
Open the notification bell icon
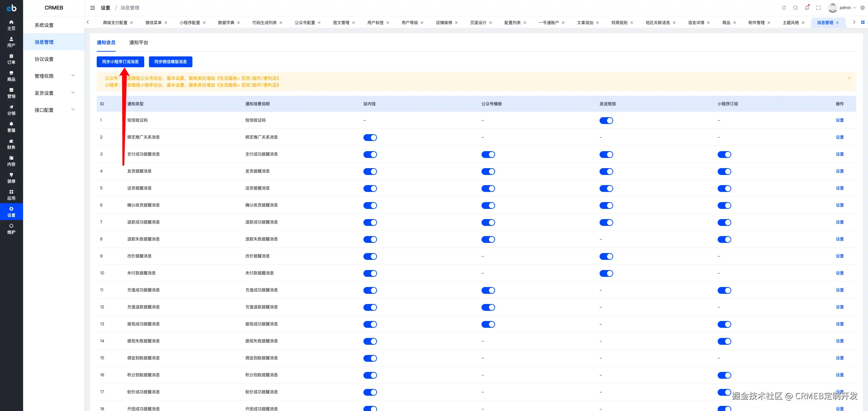click(x=807, y=8)
